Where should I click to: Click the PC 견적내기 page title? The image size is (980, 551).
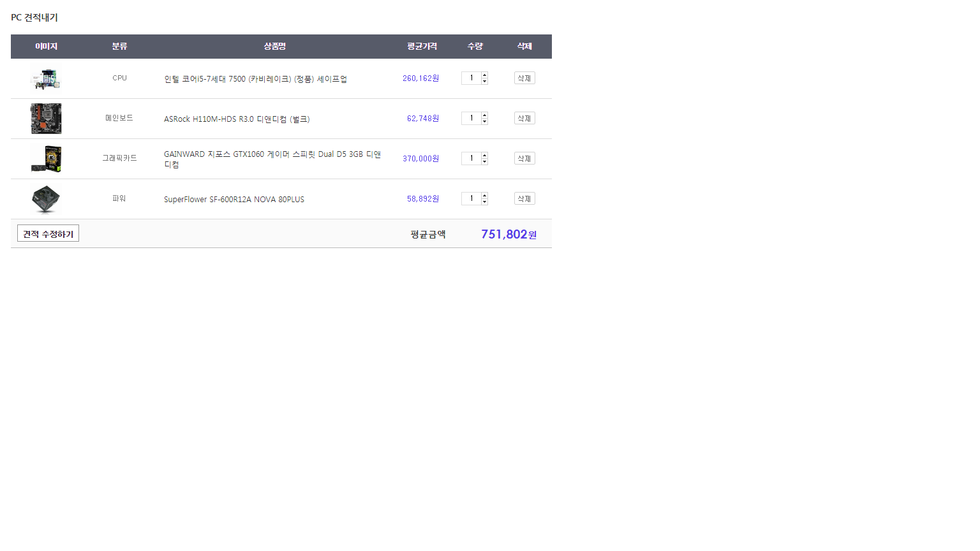pyautogui.click(x=34, y=17)
